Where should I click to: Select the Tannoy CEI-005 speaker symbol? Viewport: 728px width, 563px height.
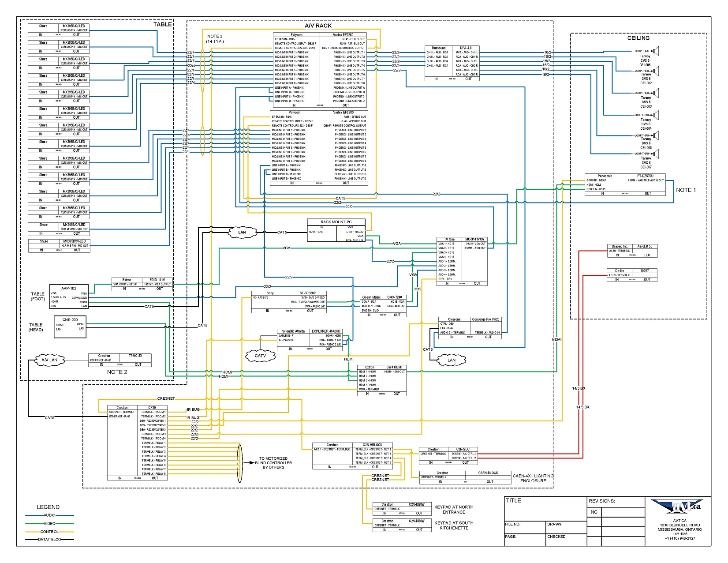pyautogui.click(x=656, y=51)
